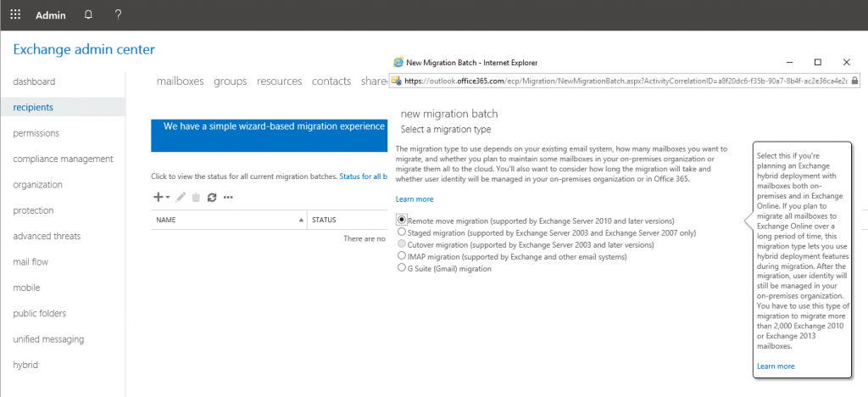The width and height of the screenshot is (868, 397).
Task: Click the popup address bar URL
Action: 626,81
